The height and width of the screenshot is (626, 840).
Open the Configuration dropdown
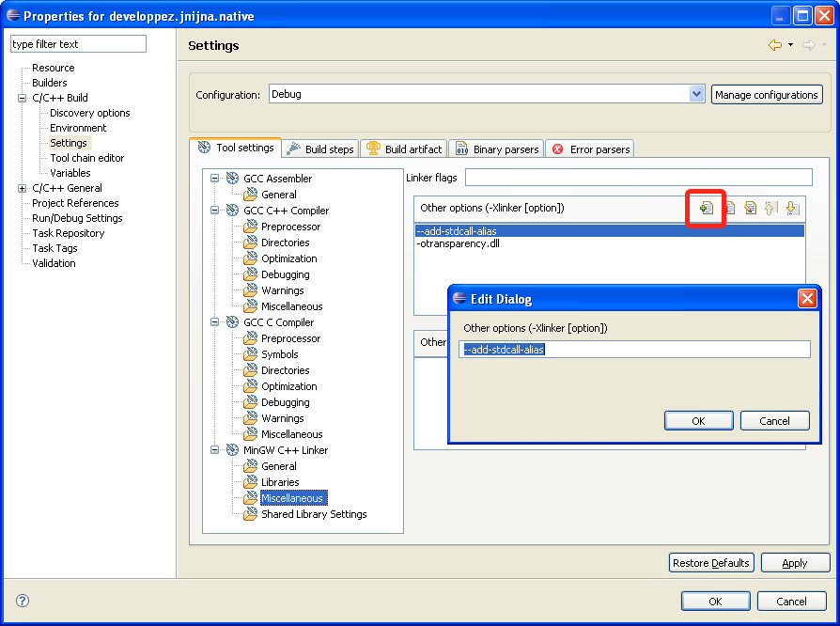click(x=696, y=94)
